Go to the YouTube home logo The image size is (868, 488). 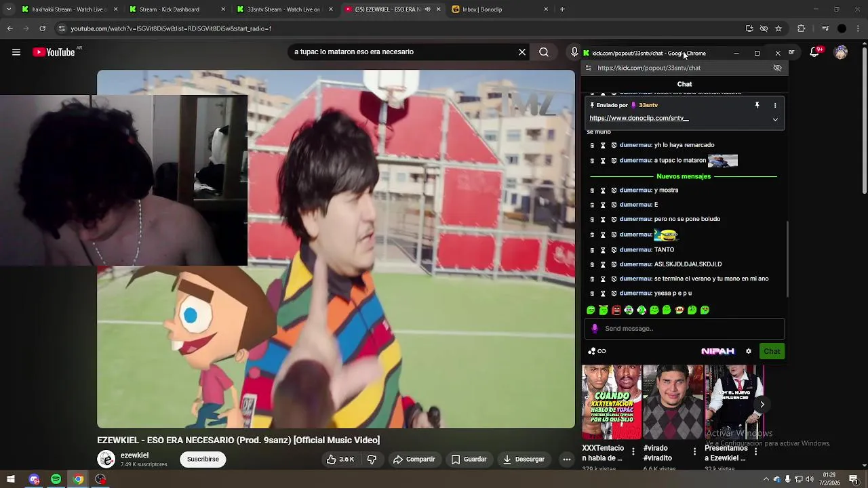click(x=54, y=52)
